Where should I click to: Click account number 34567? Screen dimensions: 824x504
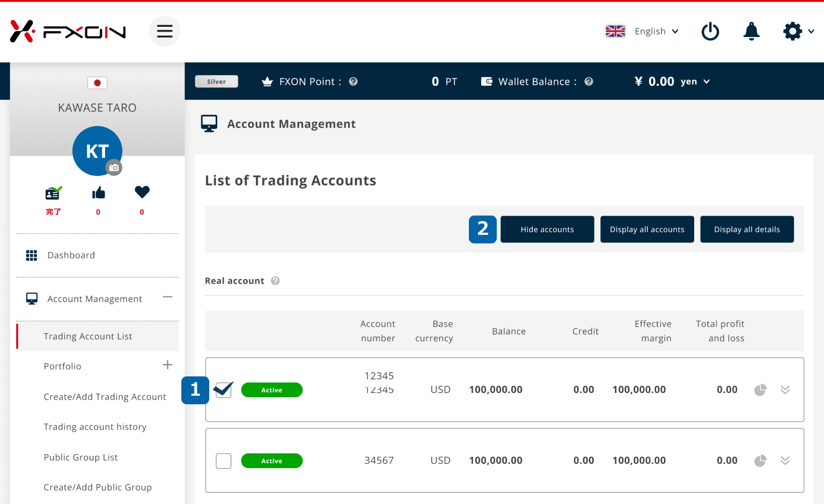[x=379, y=461]
